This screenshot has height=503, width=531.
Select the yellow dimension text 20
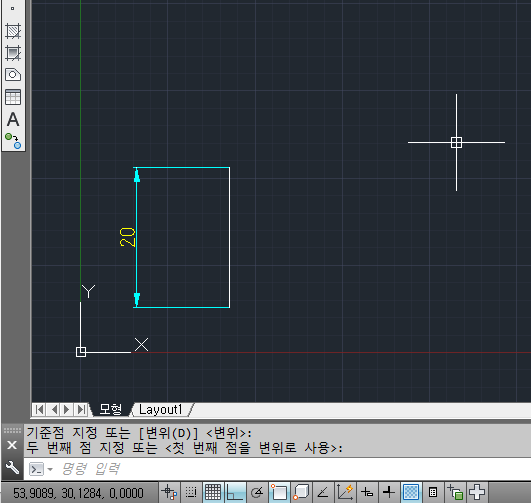coord(127,237)
